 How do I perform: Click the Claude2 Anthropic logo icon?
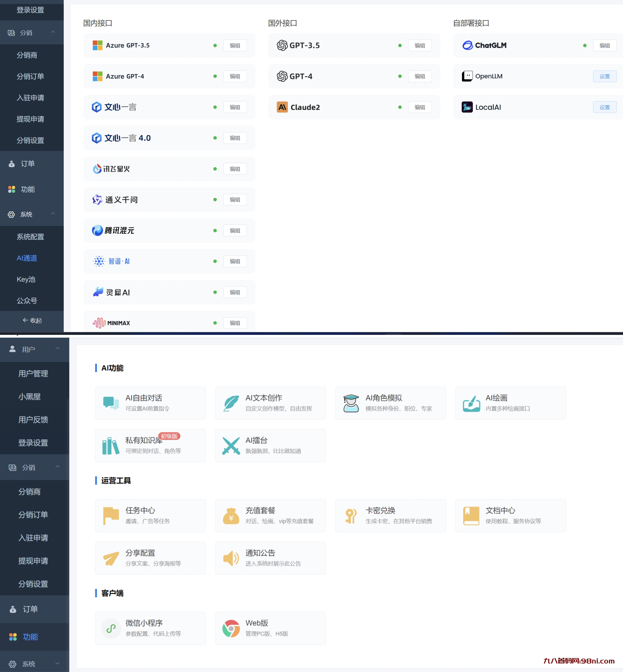(x=282, y=107)
